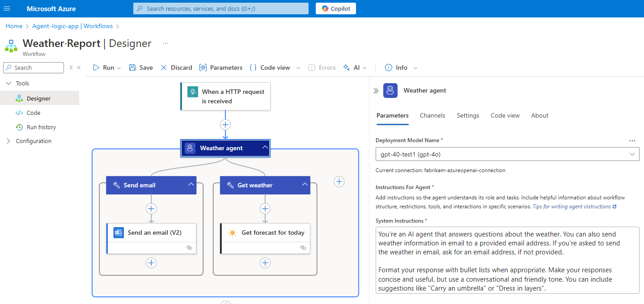Viewport: 644px width, 304px height.
Task: Switch to the panel Code view tab
Action: pos(505,115)
